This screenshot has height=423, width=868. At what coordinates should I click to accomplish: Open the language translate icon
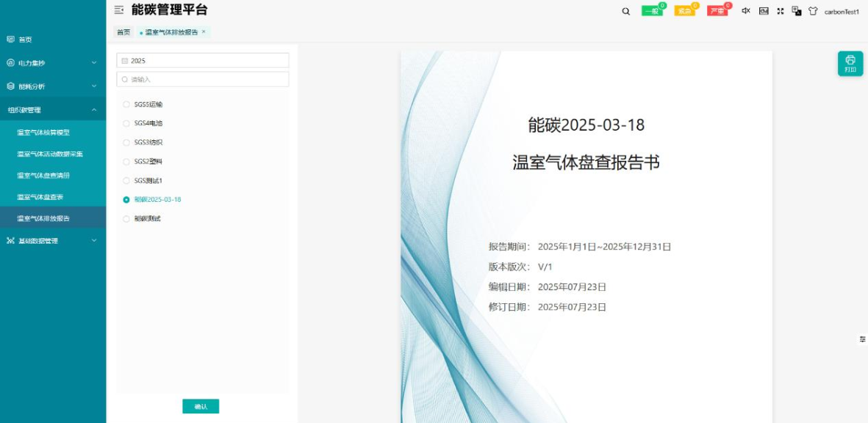(x=797, y=11)
